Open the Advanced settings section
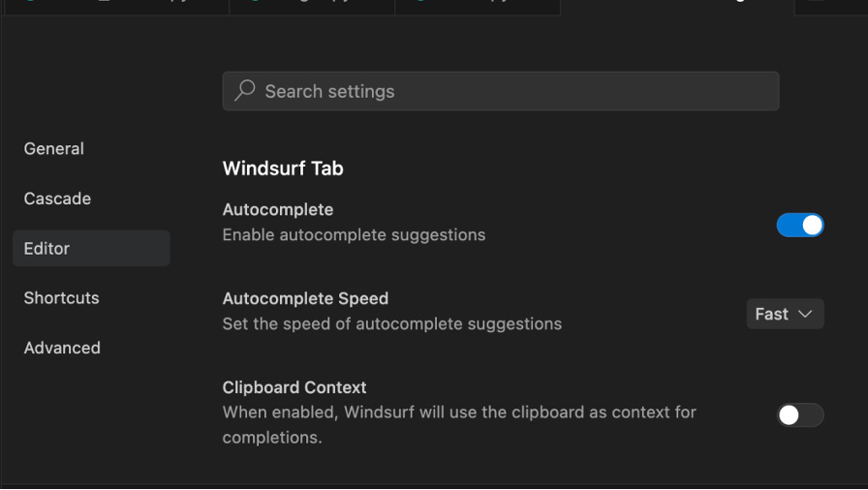The width and height of the screenshot is (868, 490). [62, 348]
